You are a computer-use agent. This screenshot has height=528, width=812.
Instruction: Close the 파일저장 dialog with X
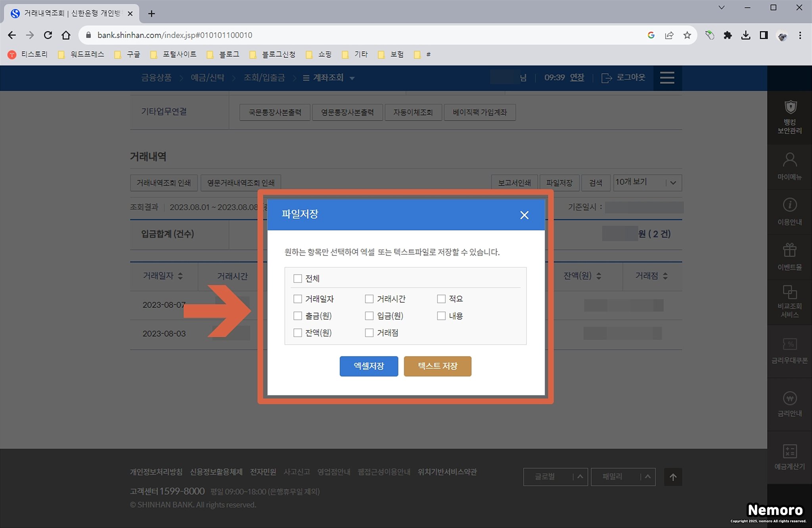tap(524, 215)
